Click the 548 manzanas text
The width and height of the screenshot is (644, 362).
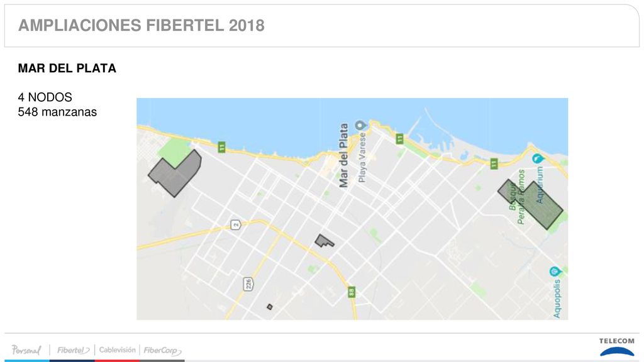tap(57, 112)
